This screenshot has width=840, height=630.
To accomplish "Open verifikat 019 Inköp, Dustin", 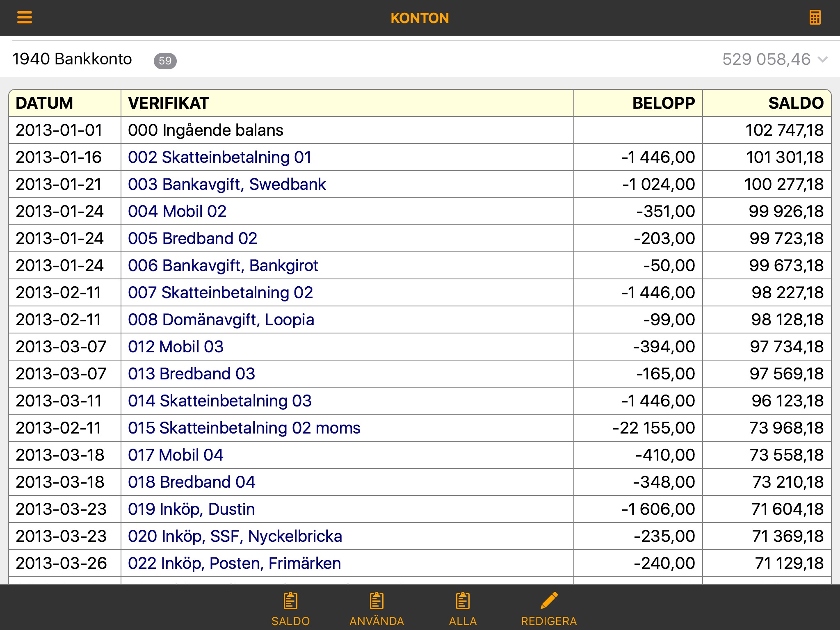I will (x=192, y=509).
